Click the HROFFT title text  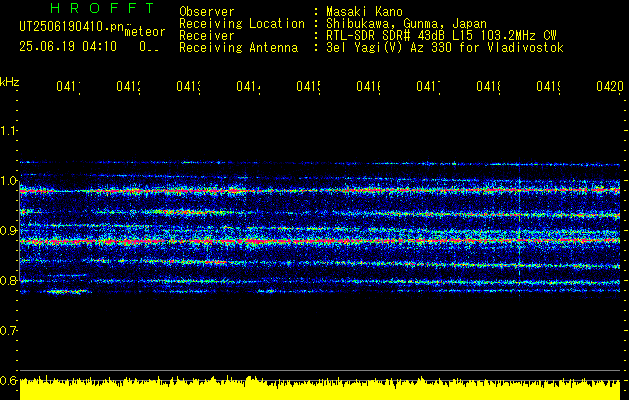(x=102, y=8)
